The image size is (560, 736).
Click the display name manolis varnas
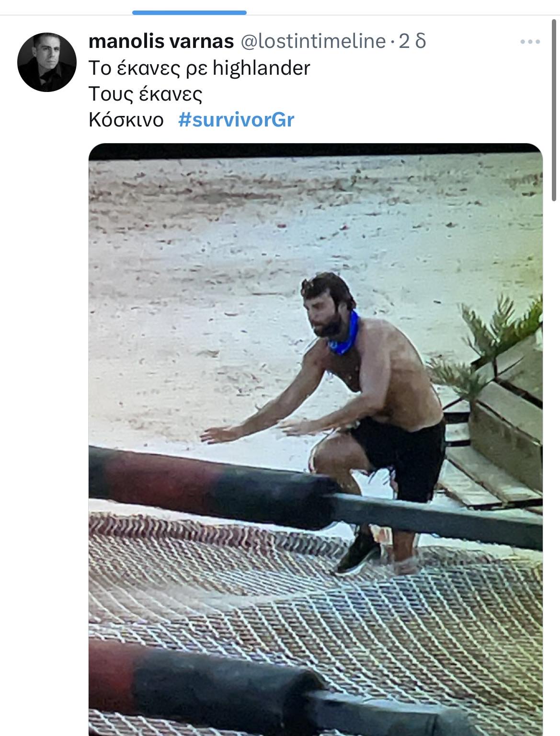pyautogui.click(x=161, y=41)
